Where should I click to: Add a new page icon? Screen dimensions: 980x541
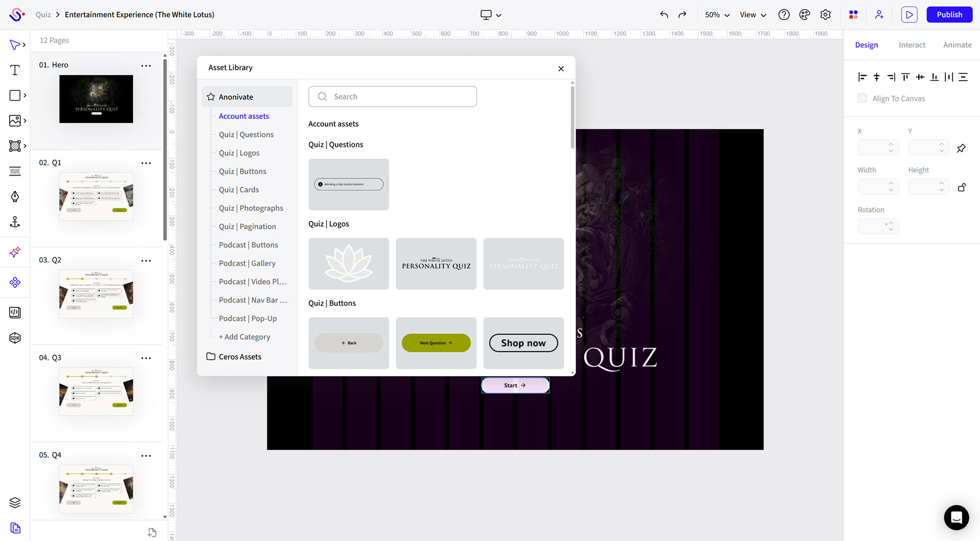[152, 532]
